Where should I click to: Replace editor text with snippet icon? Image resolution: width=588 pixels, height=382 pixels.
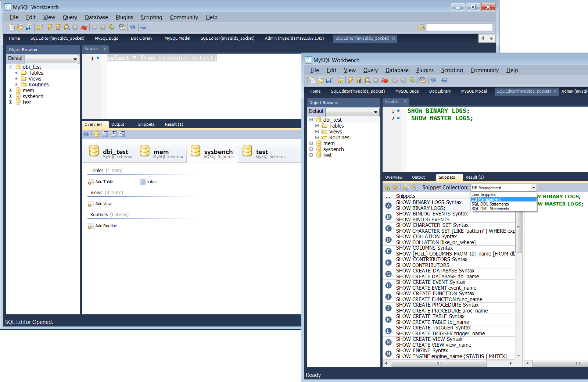point(406,188)
